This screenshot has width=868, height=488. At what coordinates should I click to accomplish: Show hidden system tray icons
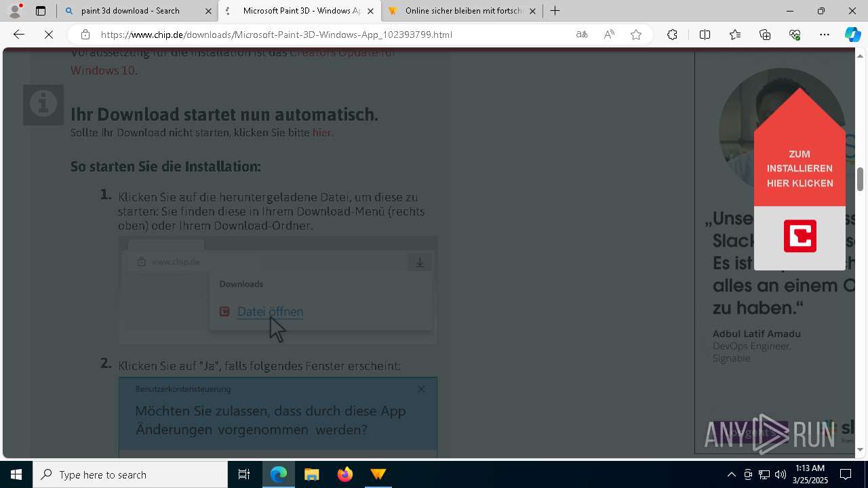[731, 474]
